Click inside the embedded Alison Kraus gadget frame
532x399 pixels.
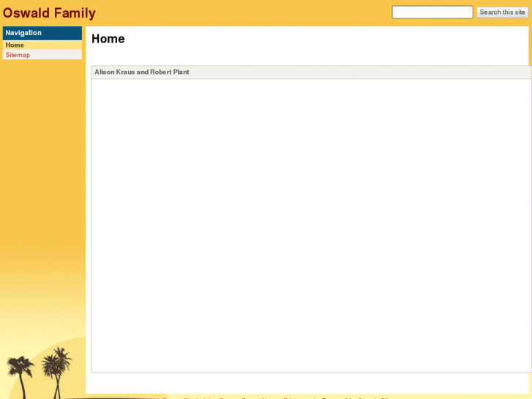(311, 225)
